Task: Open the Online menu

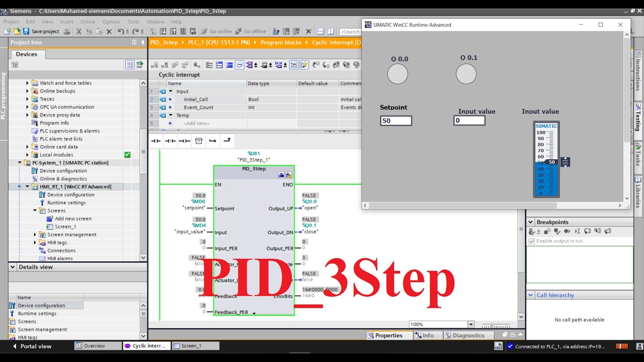Action: (88, 22)
